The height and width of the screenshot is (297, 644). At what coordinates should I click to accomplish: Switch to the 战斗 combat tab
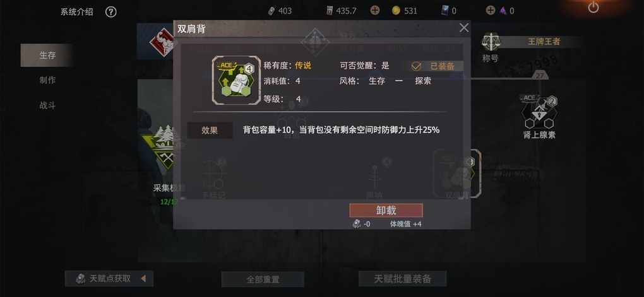tap(47, 106)
